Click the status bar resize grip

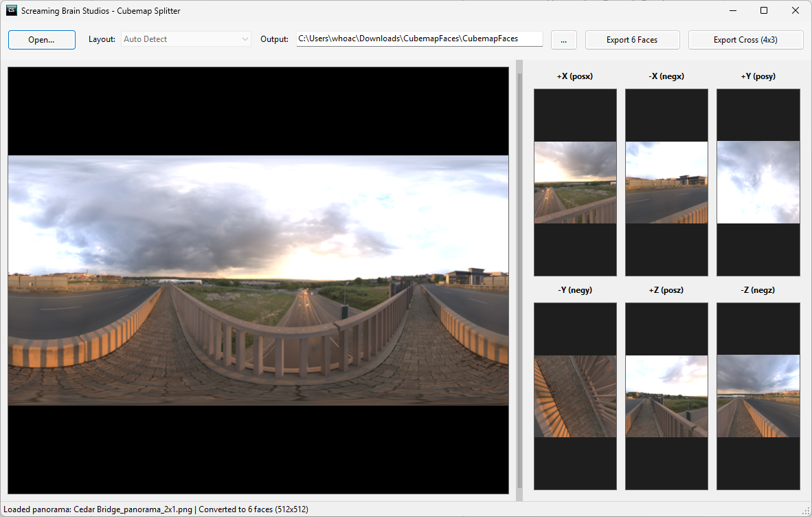806,511
